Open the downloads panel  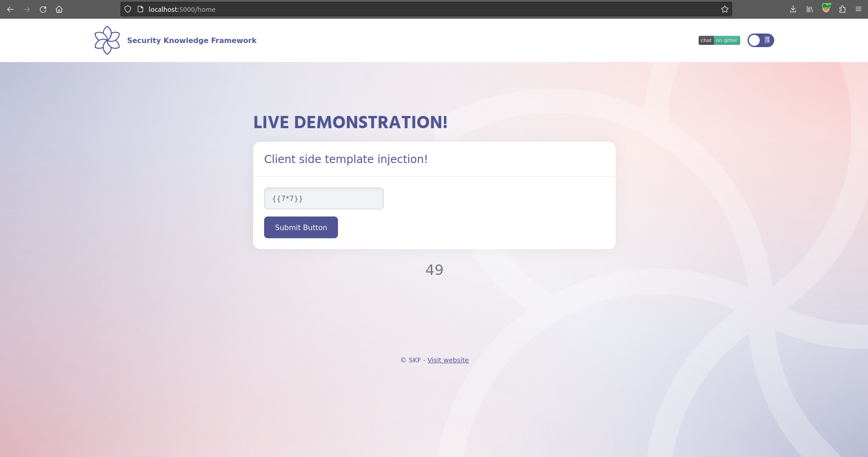(793, 9)
